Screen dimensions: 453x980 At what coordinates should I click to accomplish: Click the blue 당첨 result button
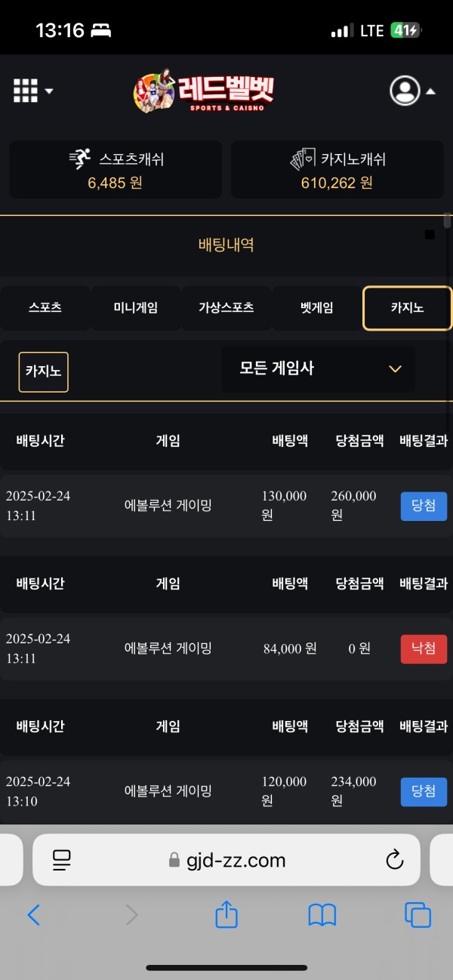point(424,506)
